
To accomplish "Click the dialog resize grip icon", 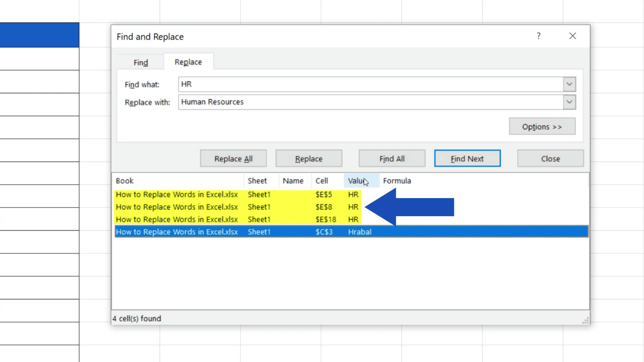I will tap(584, 320).
